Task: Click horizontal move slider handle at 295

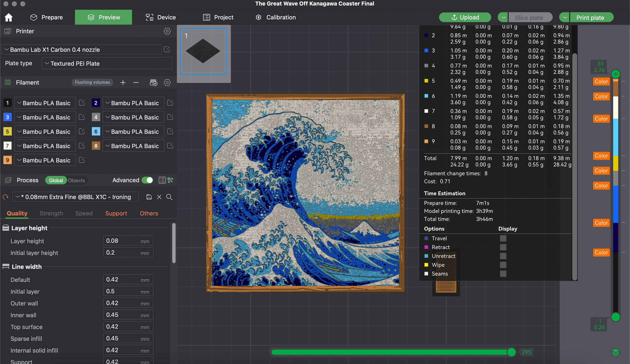Action: point(511,352)
